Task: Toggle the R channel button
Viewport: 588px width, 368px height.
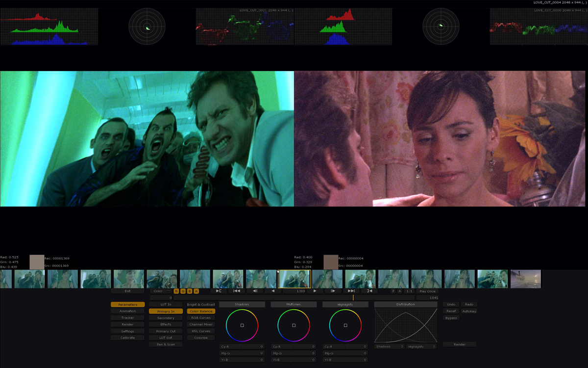Action: [176, 291]
